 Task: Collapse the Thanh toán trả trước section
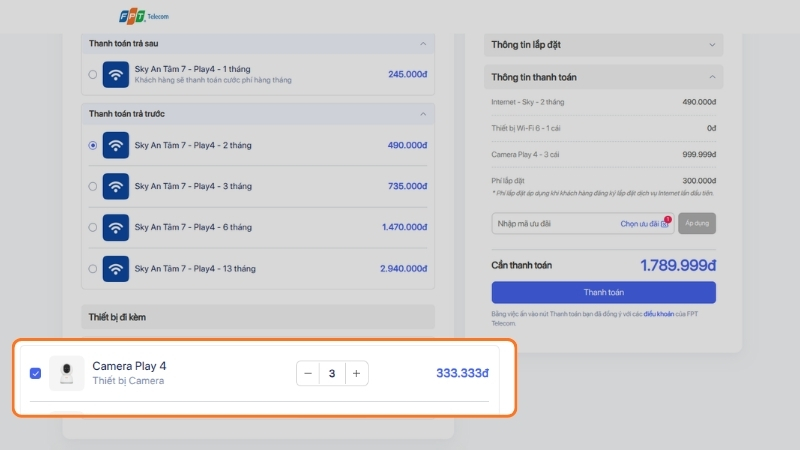tap(423, 114)
